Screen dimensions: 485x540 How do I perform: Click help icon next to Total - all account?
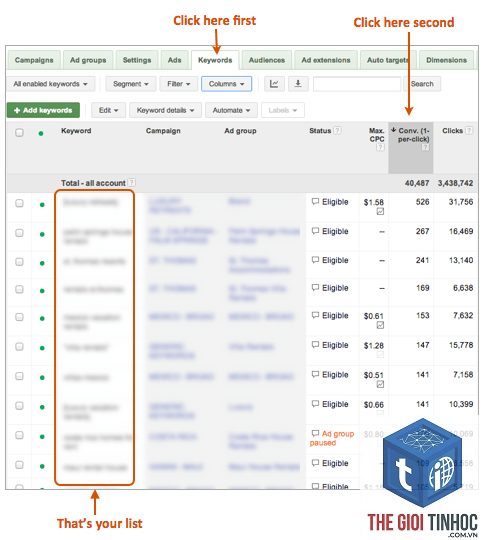131,183
